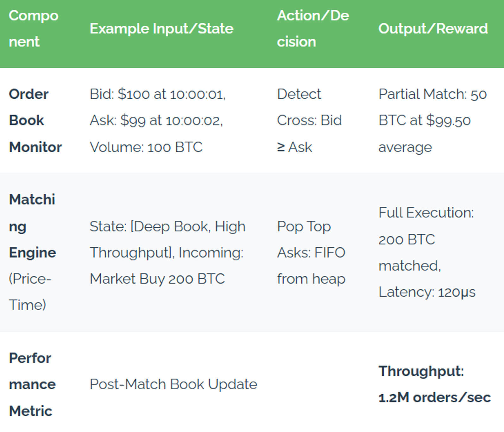Click the bold 'Engine' row label word
Viewport: 504px width, 432px height.
point(32,253)
